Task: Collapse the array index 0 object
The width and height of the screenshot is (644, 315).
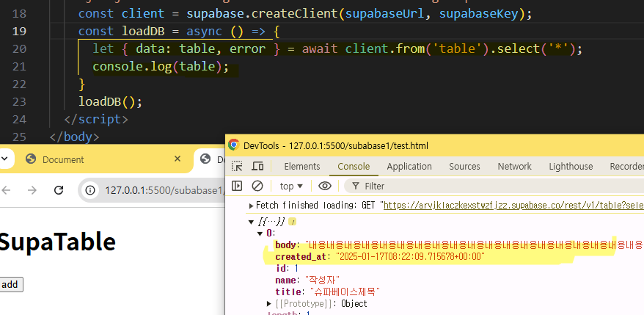Action: point(260,233)
